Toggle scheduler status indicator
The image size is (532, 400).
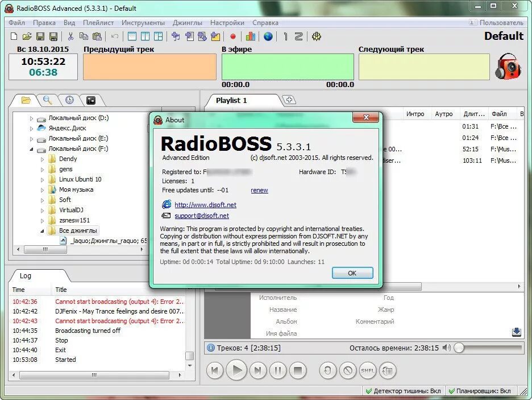click(480, 391)
